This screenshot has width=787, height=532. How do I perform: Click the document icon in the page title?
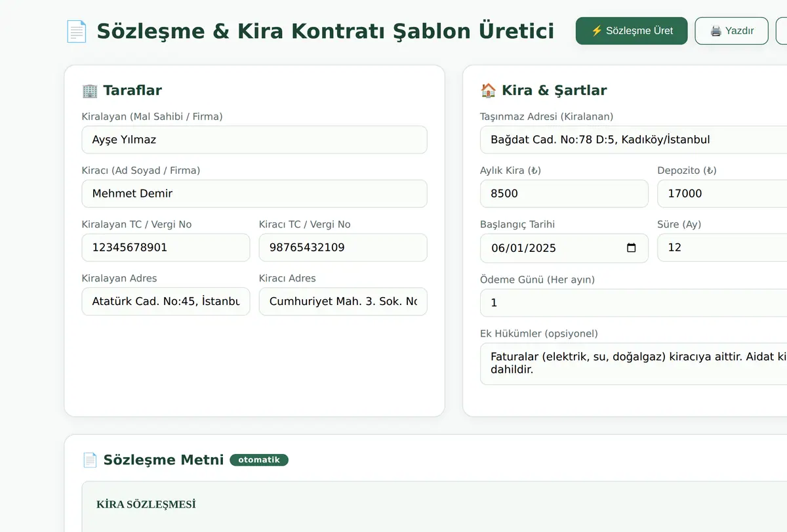76,31
